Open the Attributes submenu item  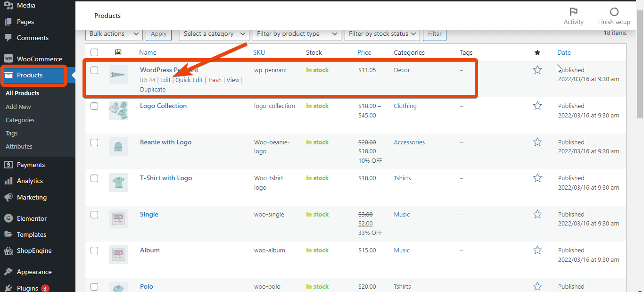19,146
